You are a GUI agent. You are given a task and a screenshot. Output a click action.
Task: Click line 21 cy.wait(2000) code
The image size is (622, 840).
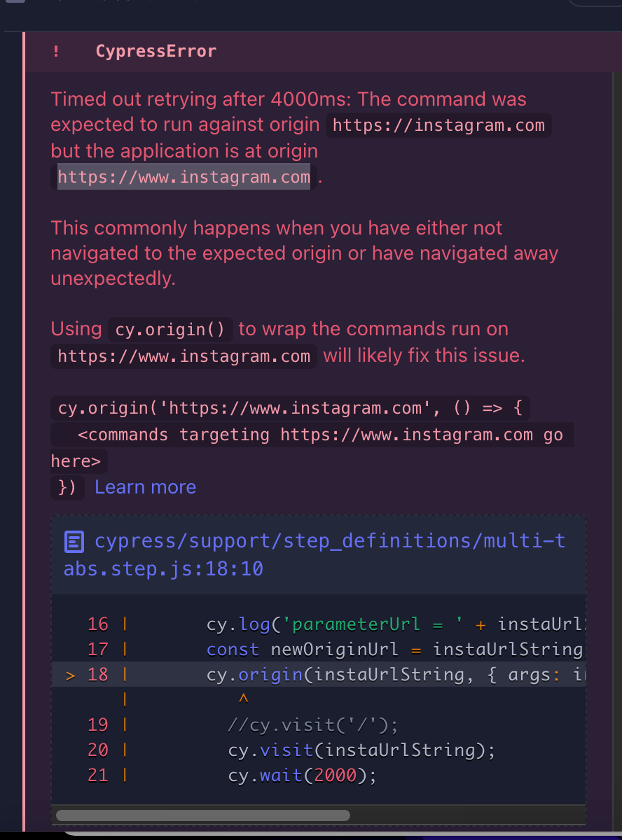coord(303,776)
